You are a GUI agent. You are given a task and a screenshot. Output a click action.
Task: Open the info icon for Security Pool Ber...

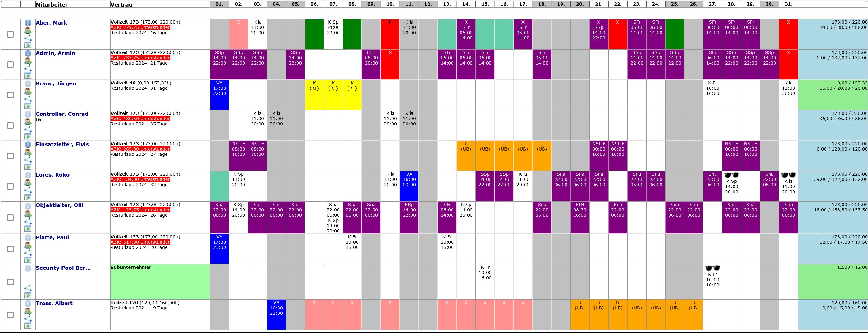[x=28, y=268]
